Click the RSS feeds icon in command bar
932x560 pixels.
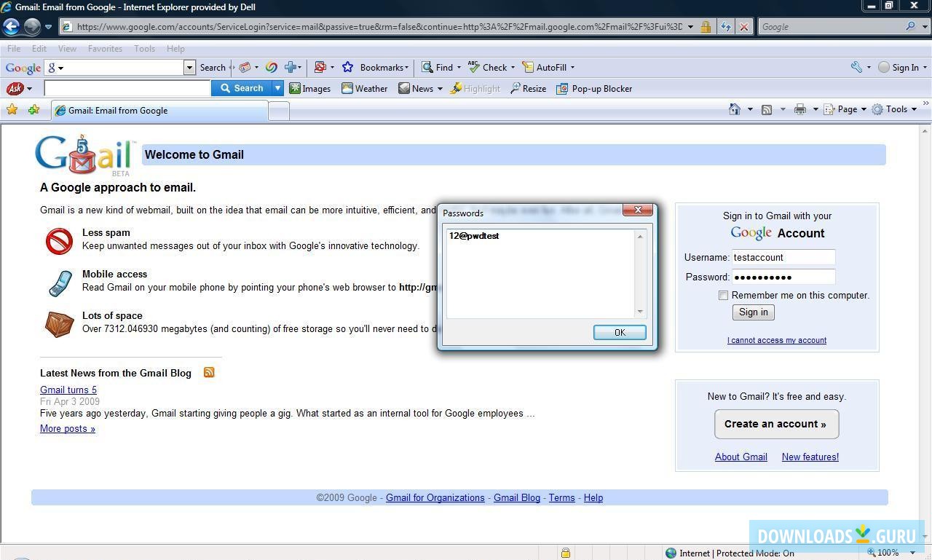767,109
